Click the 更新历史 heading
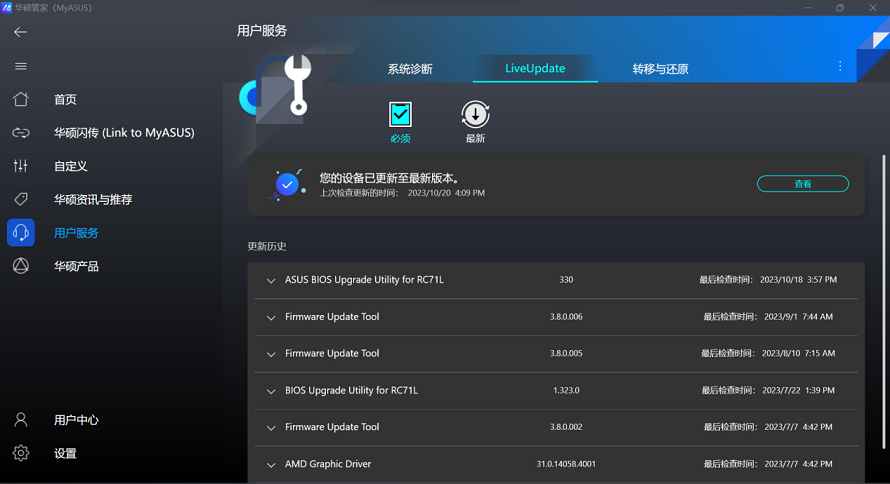This screenshot has width=890, height=484. pos(267,246)
